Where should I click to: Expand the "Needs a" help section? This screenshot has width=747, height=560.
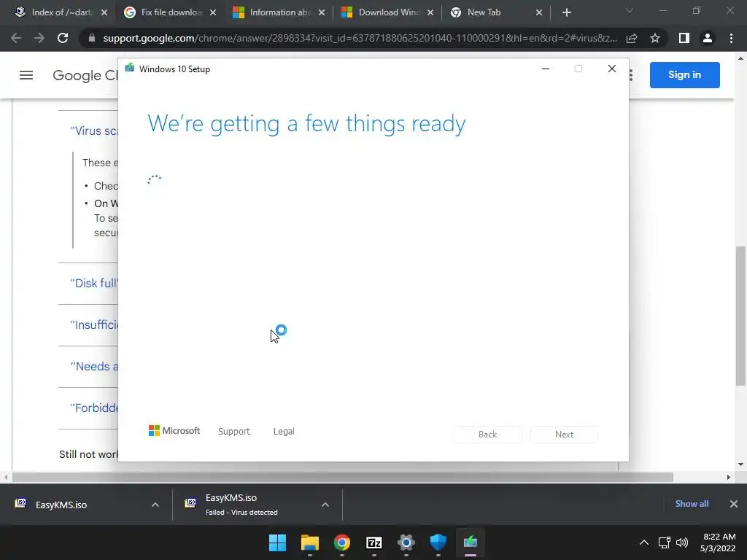click(94, 366)
